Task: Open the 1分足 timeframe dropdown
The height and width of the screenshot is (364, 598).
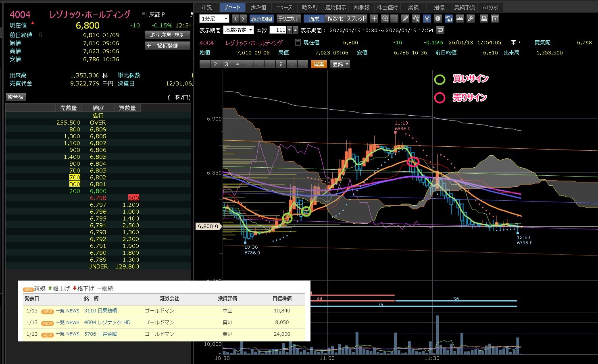Action: pyautogui.click(x=214, y=19)
